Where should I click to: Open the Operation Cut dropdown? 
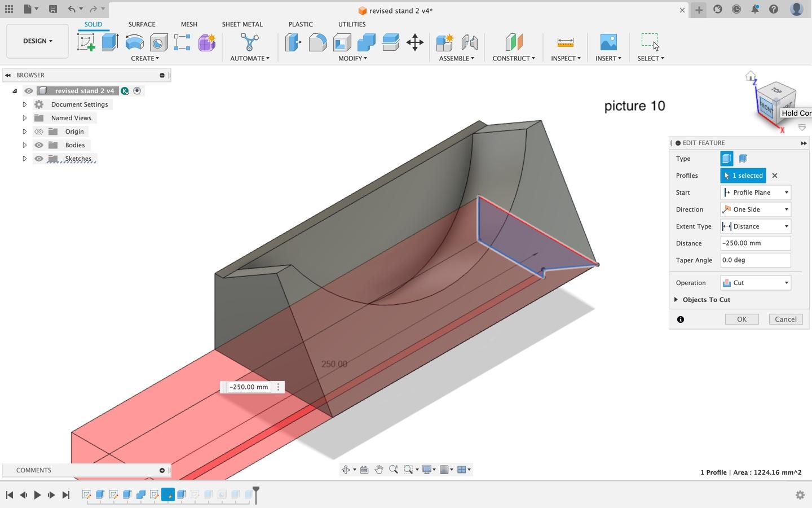coord(756,283)
